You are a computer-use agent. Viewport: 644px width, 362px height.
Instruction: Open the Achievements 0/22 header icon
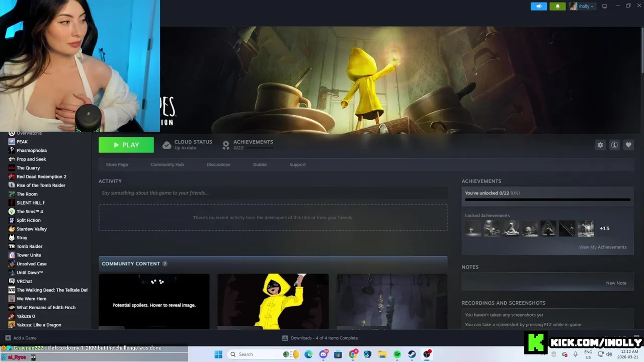[x=226, y=145]
